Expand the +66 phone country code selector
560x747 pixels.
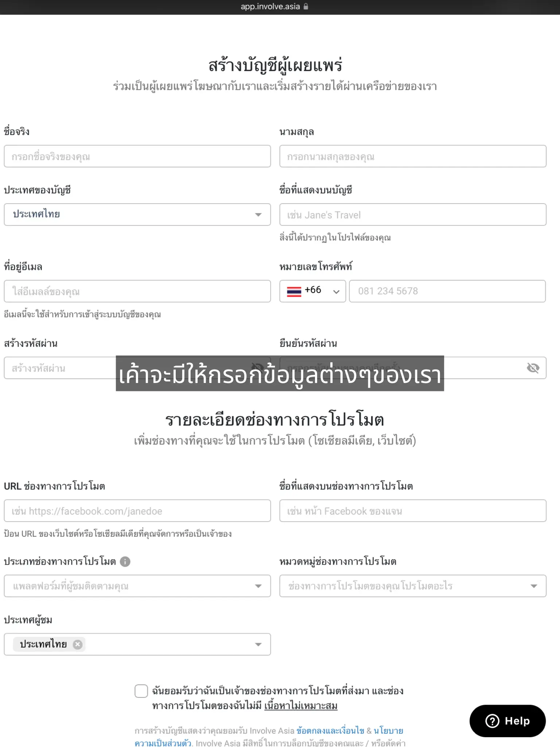pyautogui.click(x=312, y=291)
